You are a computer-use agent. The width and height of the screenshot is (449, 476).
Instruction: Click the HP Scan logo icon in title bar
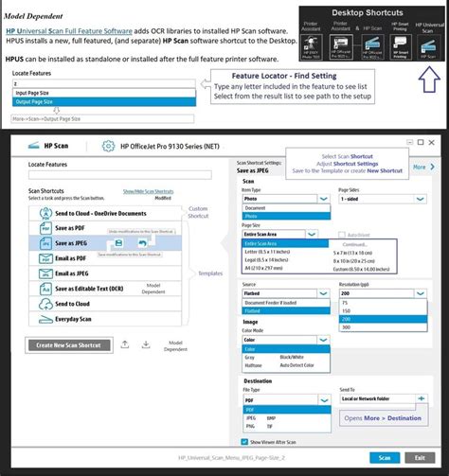pos(33,146)
